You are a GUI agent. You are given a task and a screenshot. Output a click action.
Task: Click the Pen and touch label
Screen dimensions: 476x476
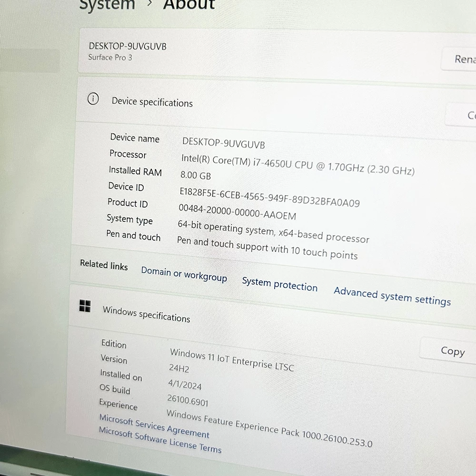click(x=133, y=235)
